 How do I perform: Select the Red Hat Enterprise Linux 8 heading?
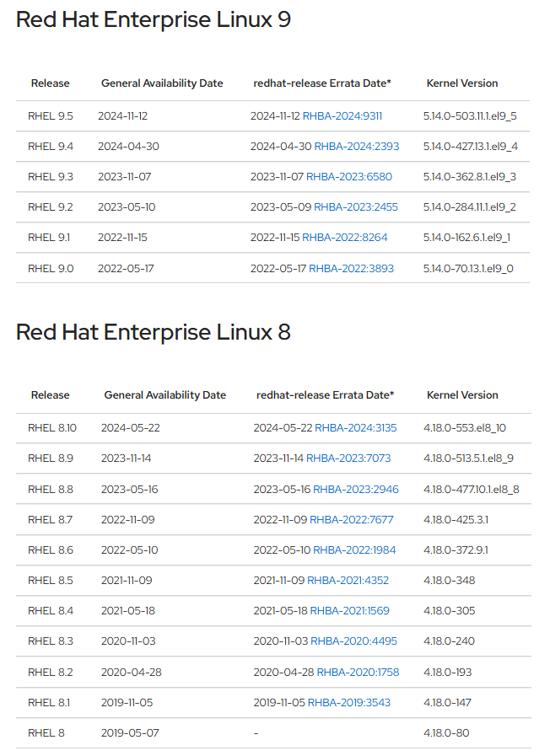click(153, 332)
